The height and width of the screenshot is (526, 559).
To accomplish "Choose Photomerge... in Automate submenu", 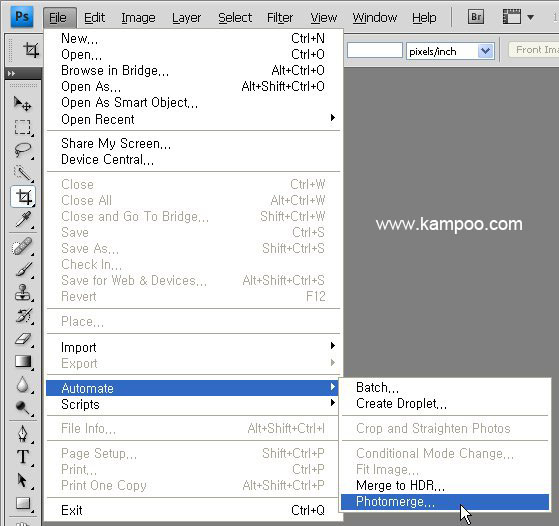I will click(445, 502).
